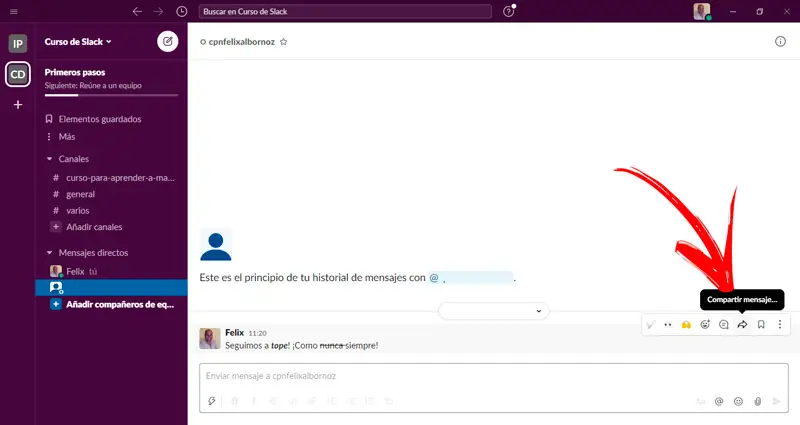Screen dimensions: 800x425
Task: Click the 'Buscar en Curso de Slack' search field
Action: click(345, 11)
